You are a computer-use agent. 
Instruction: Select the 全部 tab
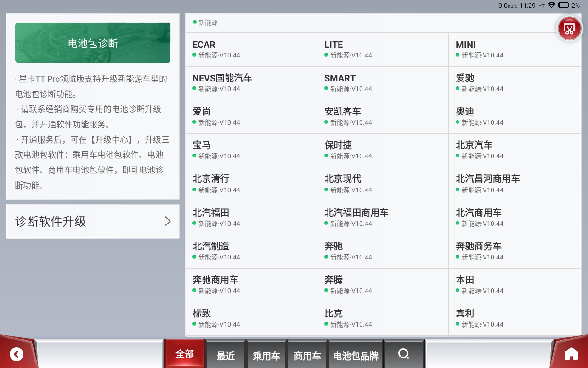pyautogui.click(x=185, y=354)
